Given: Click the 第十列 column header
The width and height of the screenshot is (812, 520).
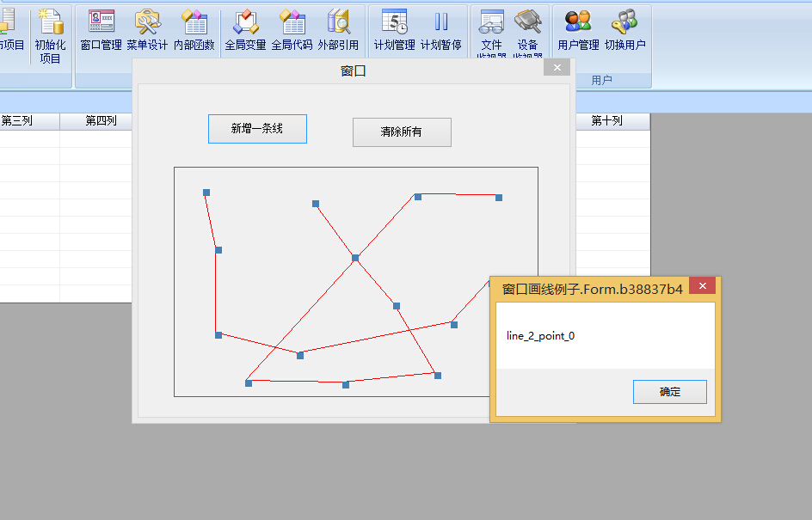Looking at the screenshot, I should [x=606, y=121].
